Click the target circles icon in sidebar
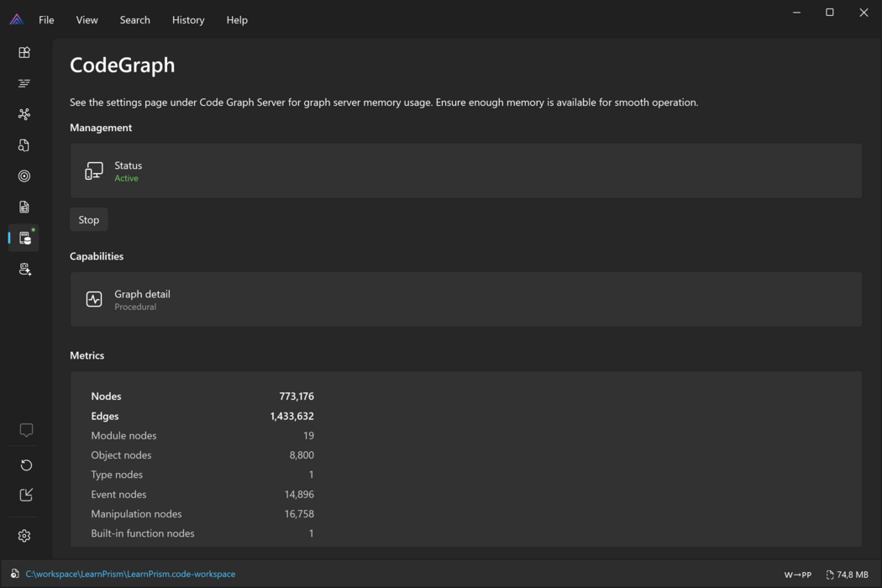The image size is (882, 588). (24, 176)
